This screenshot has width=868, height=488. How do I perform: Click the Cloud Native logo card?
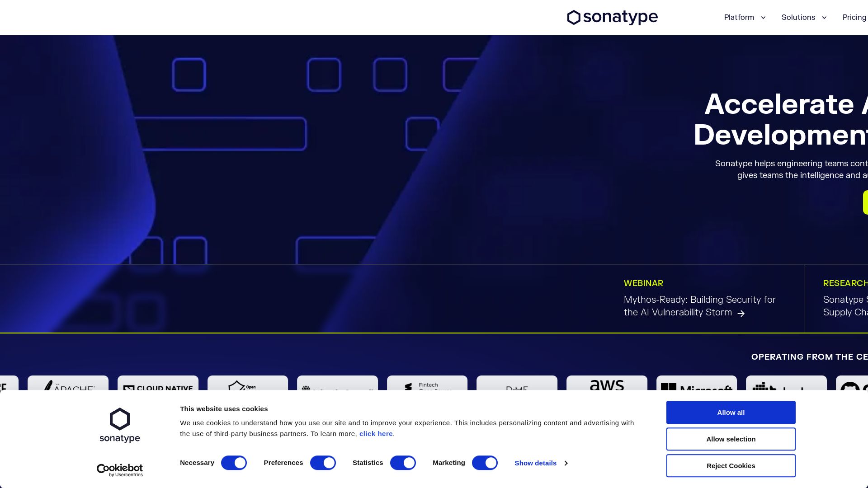tap(158, 383)
